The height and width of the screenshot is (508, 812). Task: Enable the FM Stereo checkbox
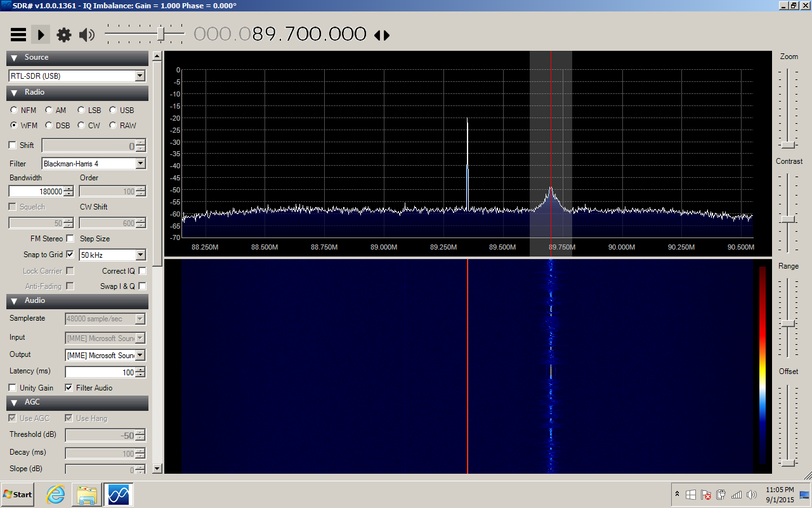70,239
